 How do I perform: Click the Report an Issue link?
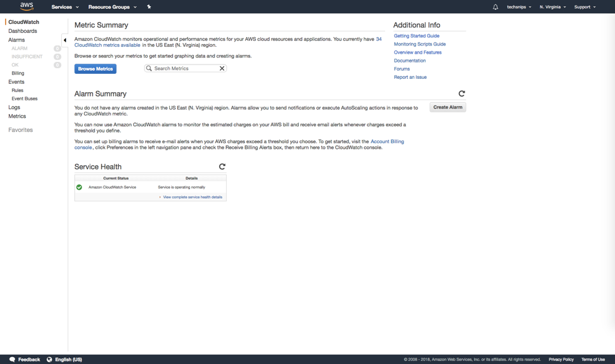pos(410,77)
